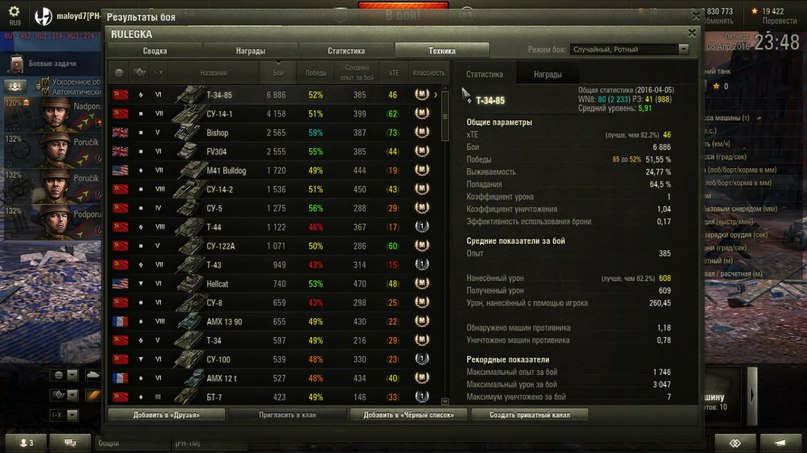Toggle the automatic checkbox under accelerated training

click(x=45, y=91)
